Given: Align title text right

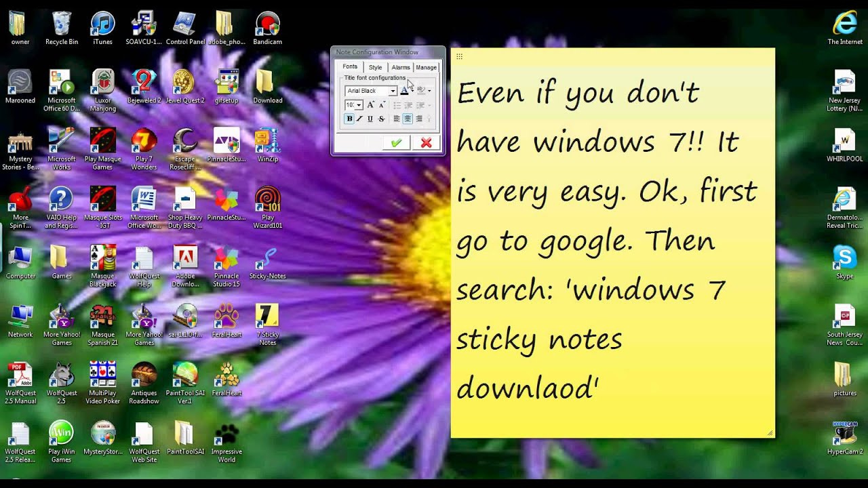Looking at the screenshot, I should pos(418,119).
